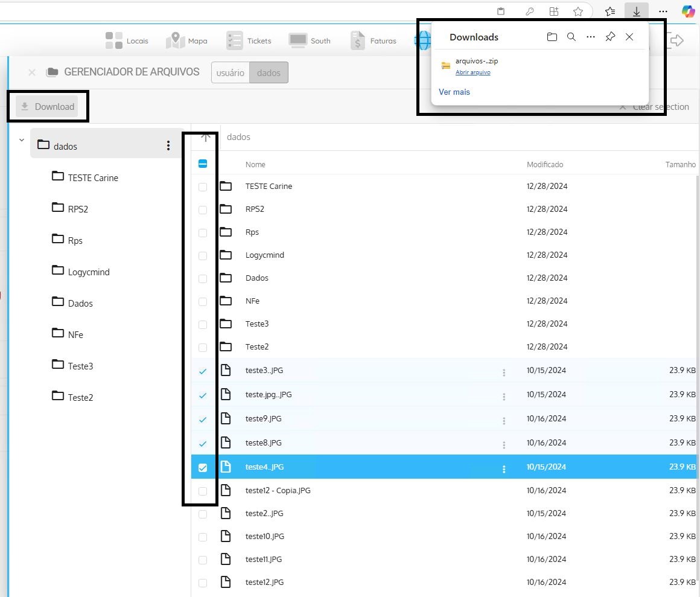Screen dimensions: 700x597
Task: Open the Tickets nav icon
Action: click(234, 40)
